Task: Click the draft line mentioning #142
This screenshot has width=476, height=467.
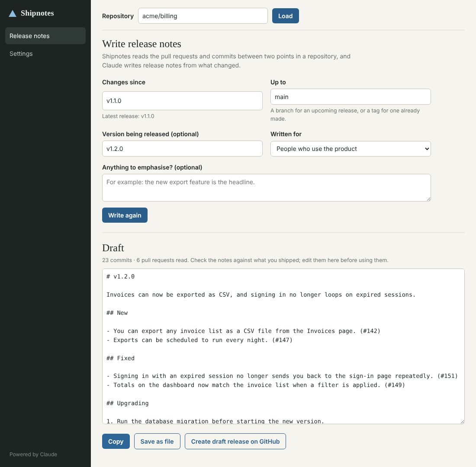Action: coord(244,331)
